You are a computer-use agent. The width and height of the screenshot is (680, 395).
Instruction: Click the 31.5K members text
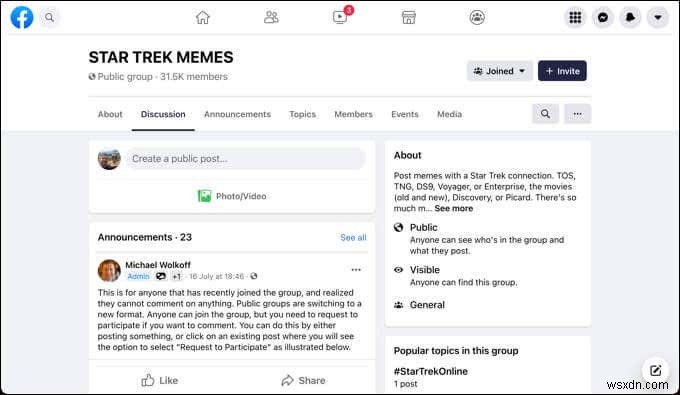tap(193, 76)
